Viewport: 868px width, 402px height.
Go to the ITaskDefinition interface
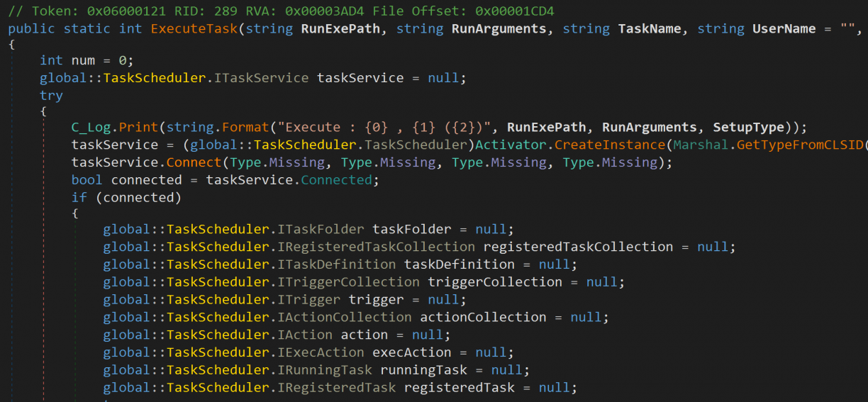pyautogui.click(x=336, y=264)
